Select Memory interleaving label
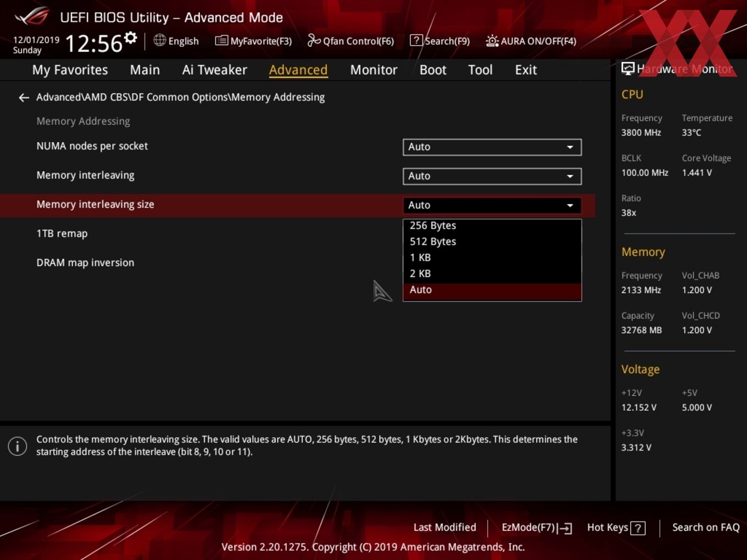747x560 pixels. (85, 176)
